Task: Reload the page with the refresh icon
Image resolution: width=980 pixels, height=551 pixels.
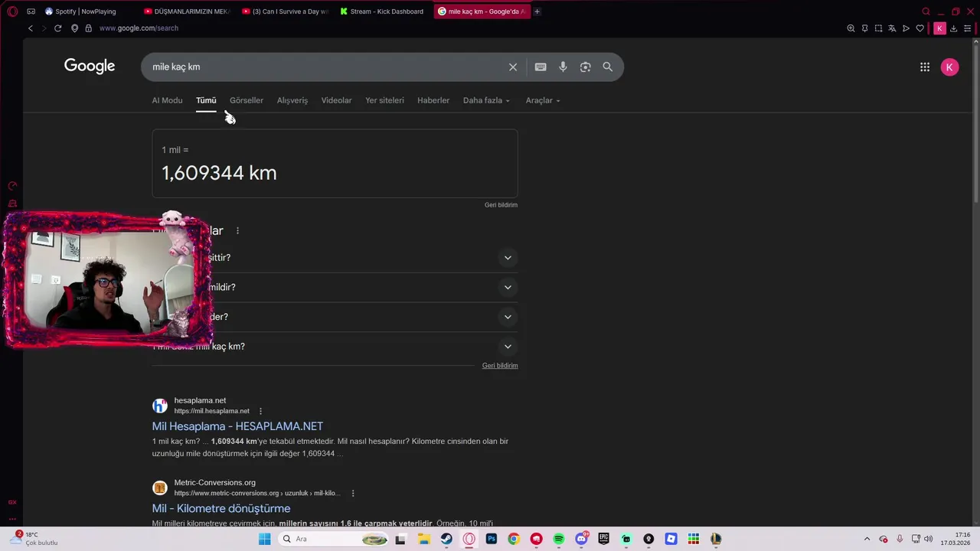Action: point(57,28)
